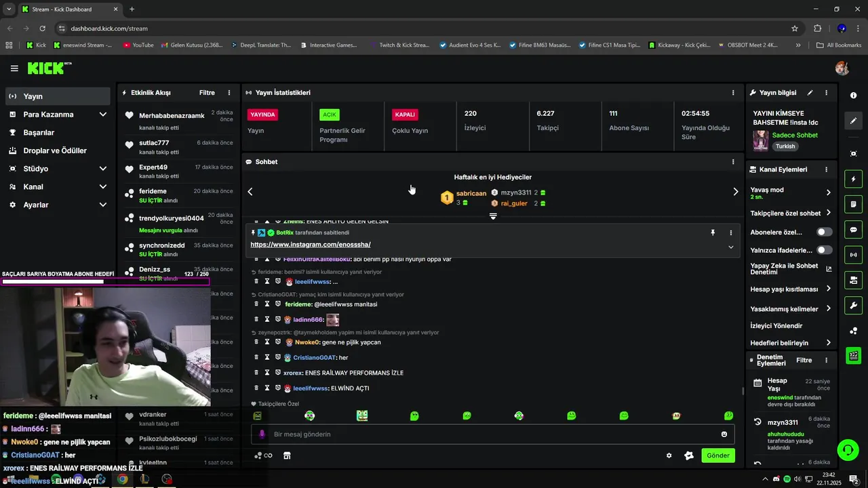Viewport: 868px width, 488px height.
Task: Open the document icon panel in the right rail
Action: point(854,204)
